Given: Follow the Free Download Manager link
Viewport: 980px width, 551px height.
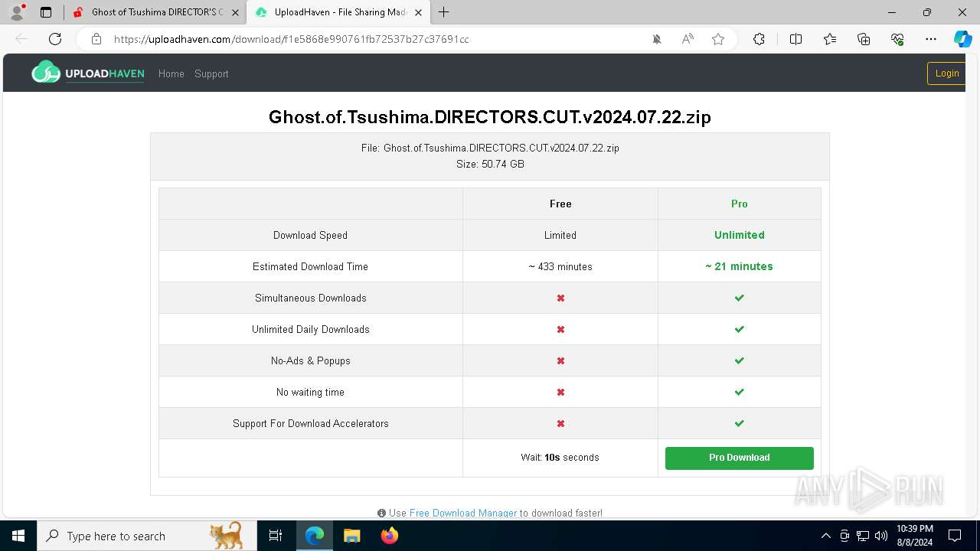Looking at the screenshot, I should [463, 513].
